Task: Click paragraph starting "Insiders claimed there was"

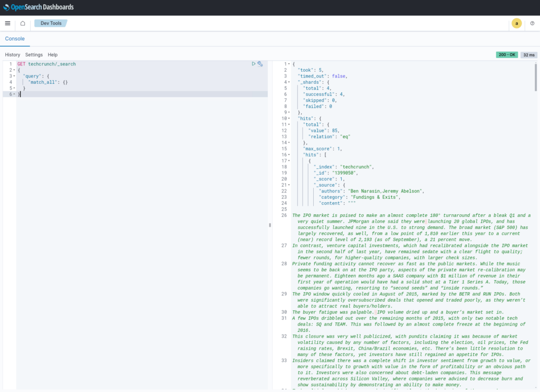Action: coord(411,372)
